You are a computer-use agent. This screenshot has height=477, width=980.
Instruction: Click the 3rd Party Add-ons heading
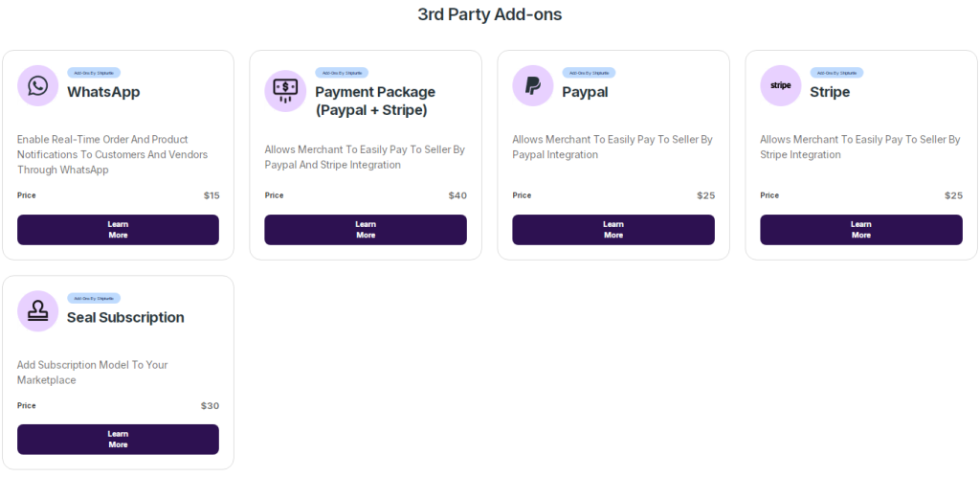point(490,14)
